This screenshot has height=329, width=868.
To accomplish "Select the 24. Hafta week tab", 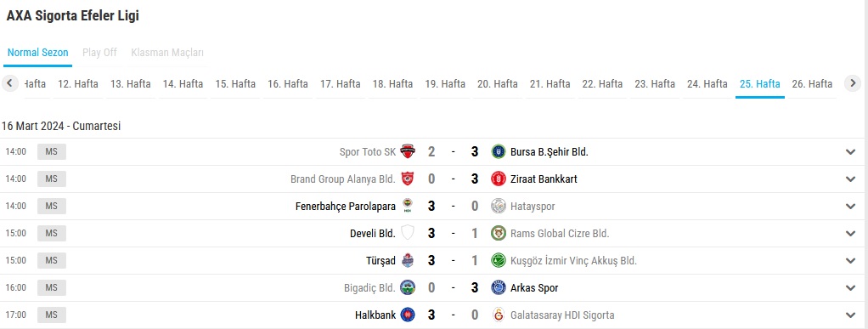I will (707, 83).
